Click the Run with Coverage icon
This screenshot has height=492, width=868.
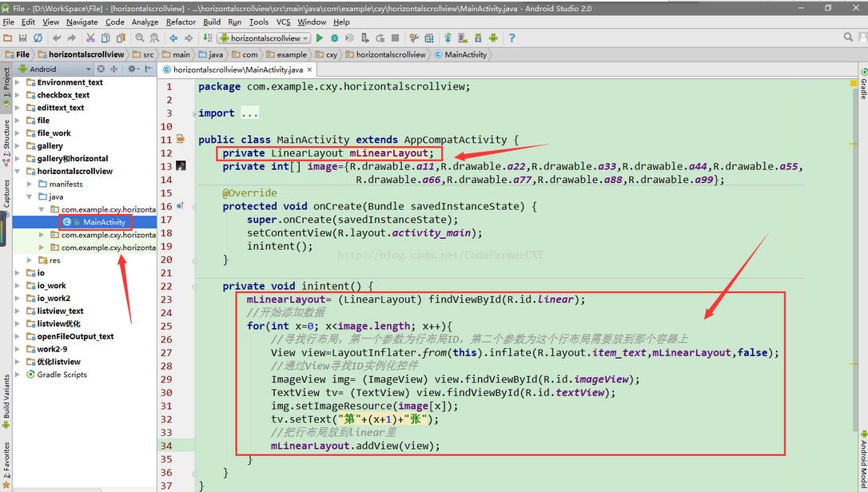click(349, 38)
